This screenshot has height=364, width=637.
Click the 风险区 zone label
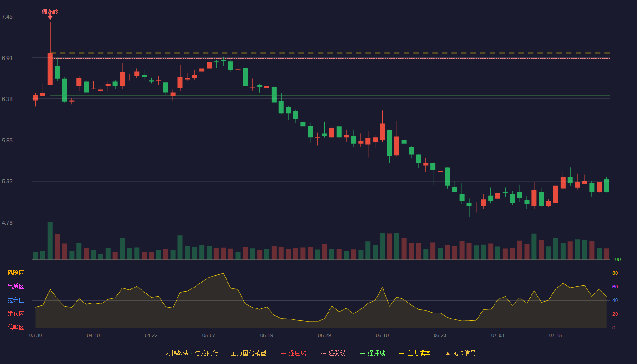15,273
